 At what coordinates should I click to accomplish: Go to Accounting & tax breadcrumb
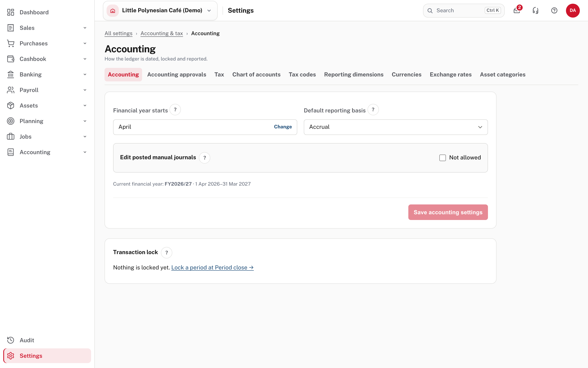161,33
